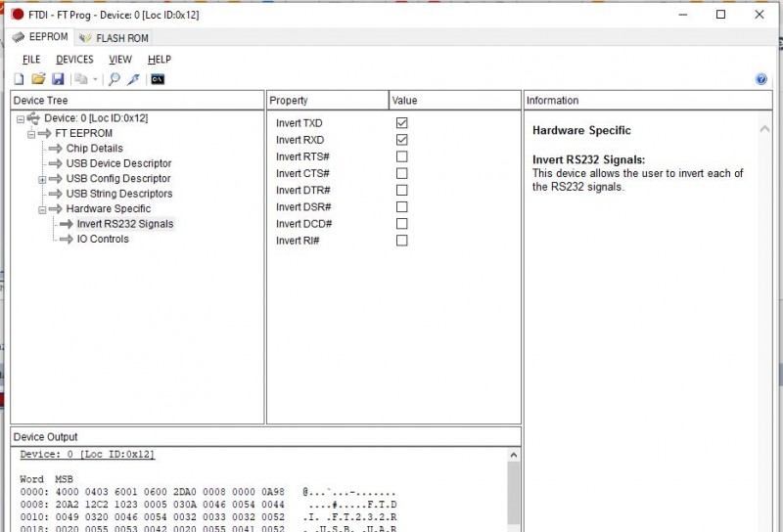Screen dimensions: 783x532
Task: Click the Invert TXD property label
Action: [x=299, y=123]
